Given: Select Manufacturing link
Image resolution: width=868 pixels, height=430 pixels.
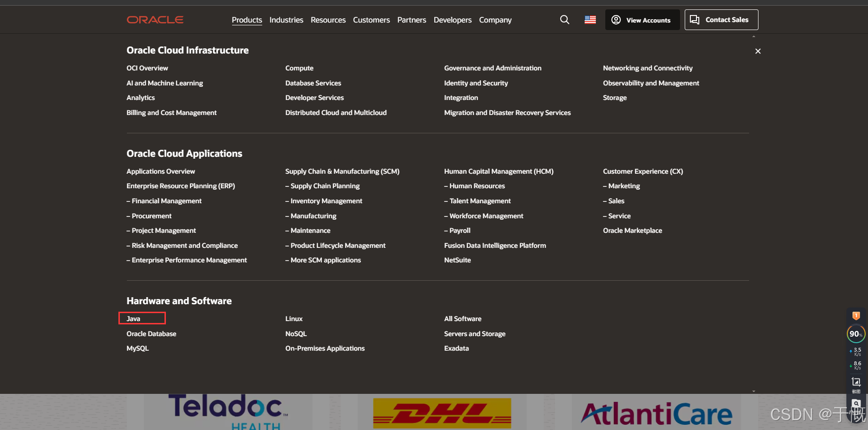Looking at the screenshot, I should coord(311,216).
